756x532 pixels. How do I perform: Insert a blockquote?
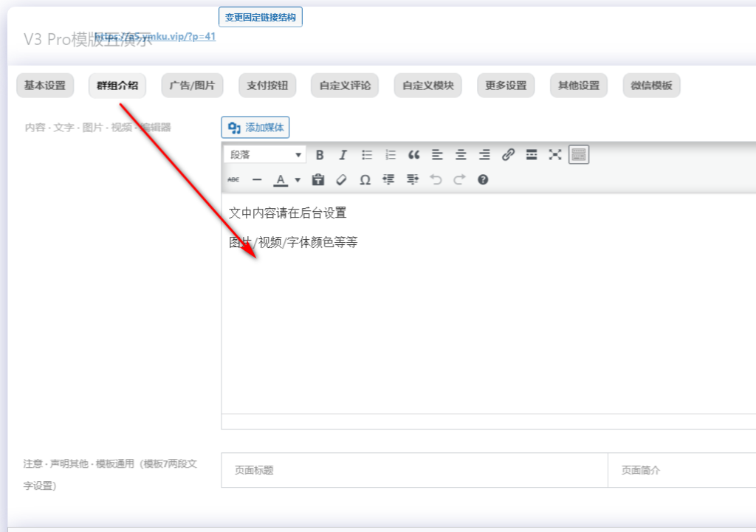click(x=413, y=155)
